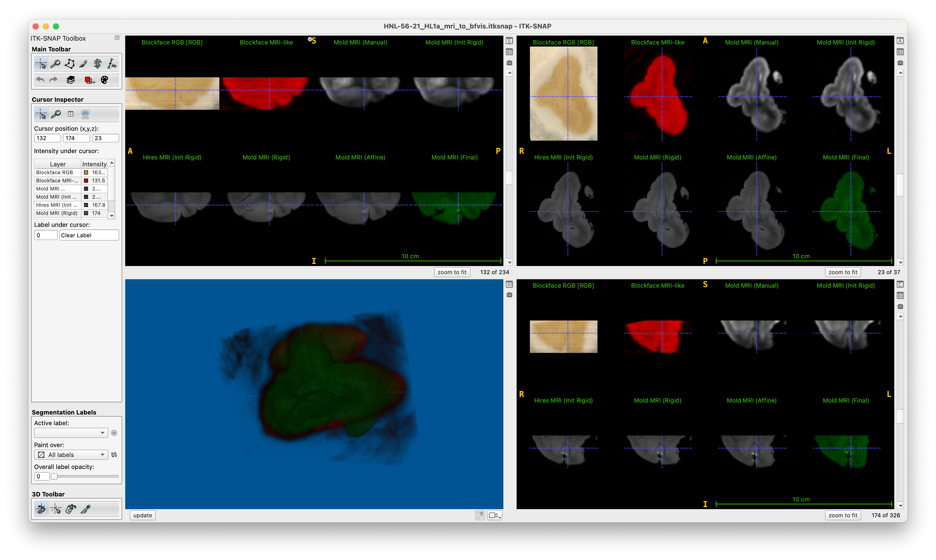Click axial slice scrollbar up arrow
The height and width of the screenshot is (560, 936).
900,73
